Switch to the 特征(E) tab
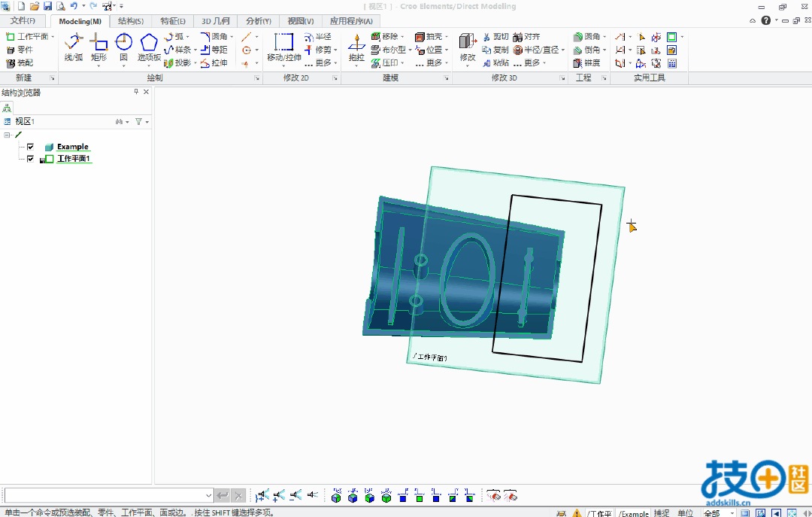Image resolution: width=812 pixels, height=517 pixels. [x=173, y=21]
